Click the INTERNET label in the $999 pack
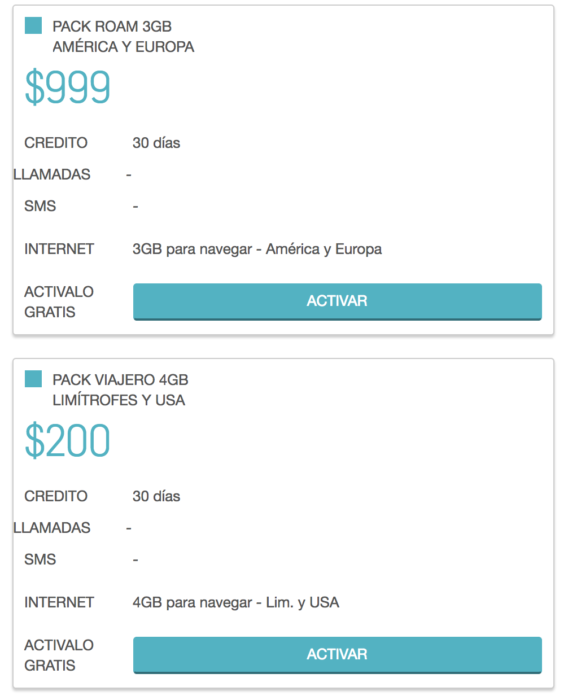The width and height of the screenshot is (568, 700). pyautogui.click(x=59, y=249)
